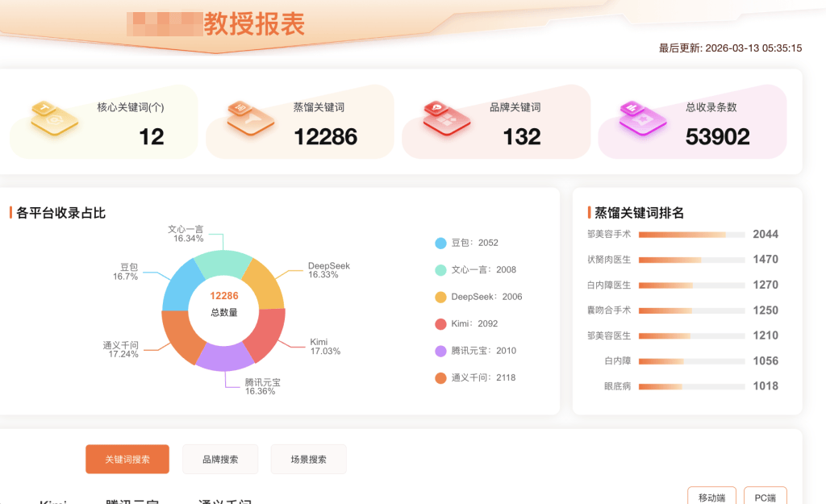Switch view to 移动端
This screenshot has height=504, width=826.
711,497
